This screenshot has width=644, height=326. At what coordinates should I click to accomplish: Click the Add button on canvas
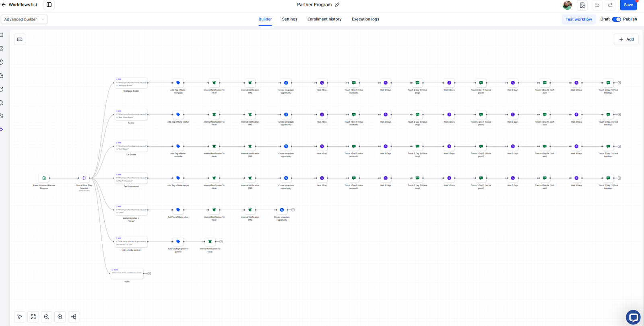point(626,39)
